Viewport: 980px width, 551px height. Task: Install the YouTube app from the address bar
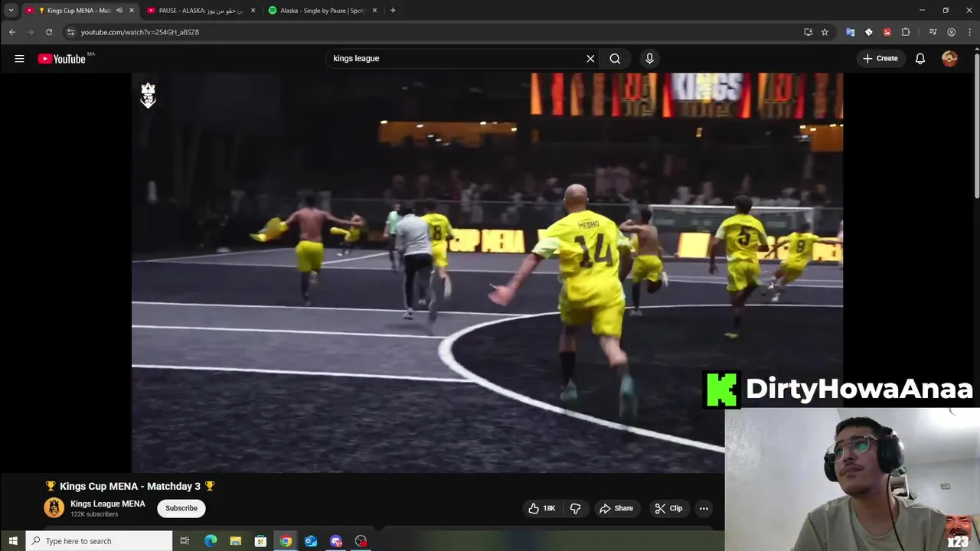pyautogui.click(x=808, y=32)
